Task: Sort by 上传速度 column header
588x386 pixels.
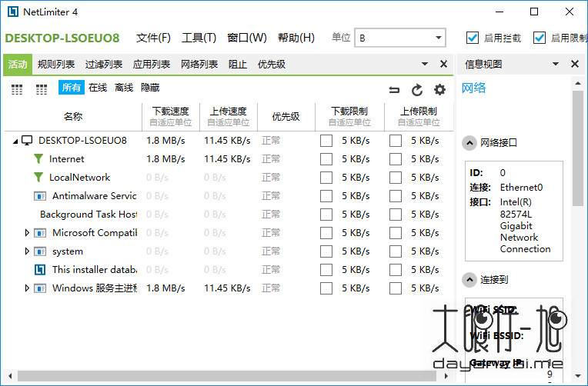Action: pyautogui.click(x=229, y=117)
